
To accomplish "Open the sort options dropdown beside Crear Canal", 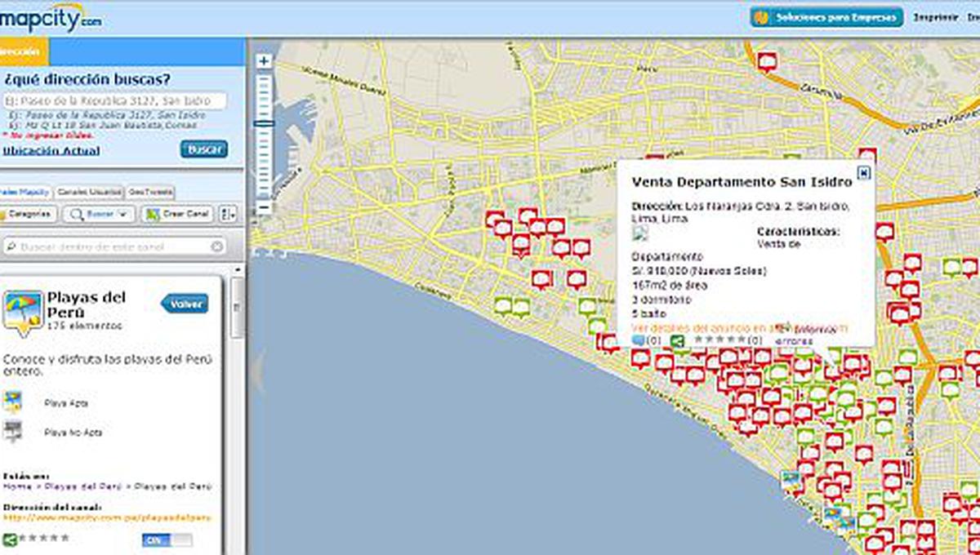I will tap(227, 215).
